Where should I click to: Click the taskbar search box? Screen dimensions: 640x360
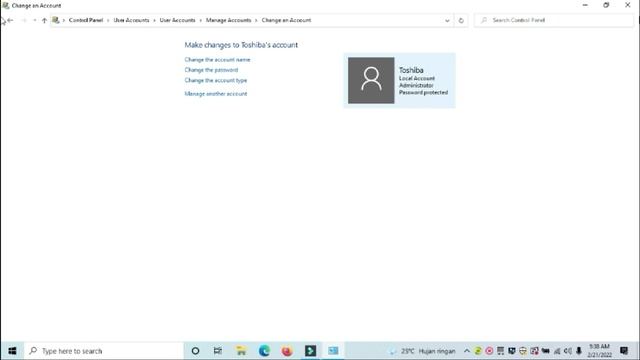104,351
